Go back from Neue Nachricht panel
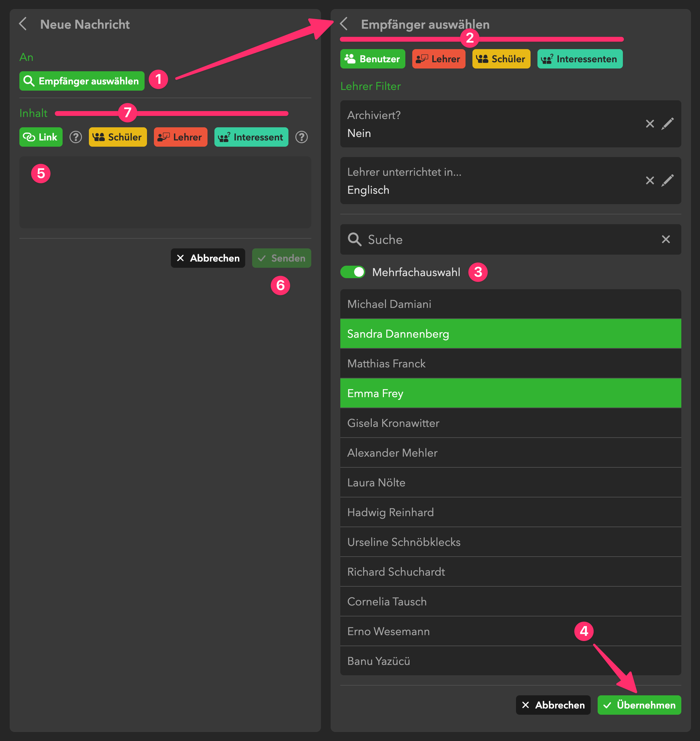This screenshot has height=741, width=700. (x=23, y=24)
